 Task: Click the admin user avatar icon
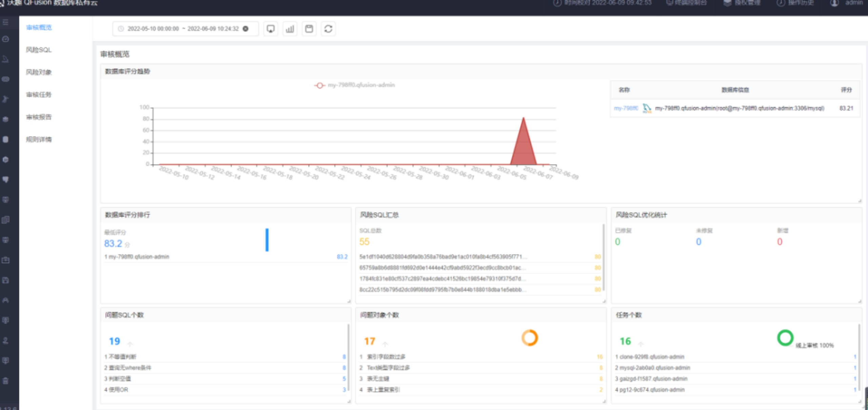(834, 3)
